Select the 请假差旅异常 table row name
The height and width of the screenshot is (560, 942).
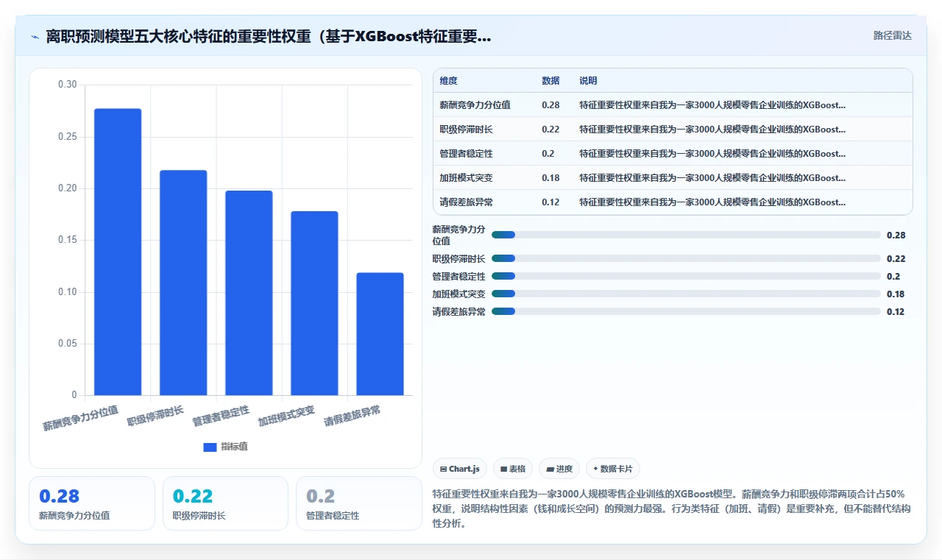tap(466, 202)
